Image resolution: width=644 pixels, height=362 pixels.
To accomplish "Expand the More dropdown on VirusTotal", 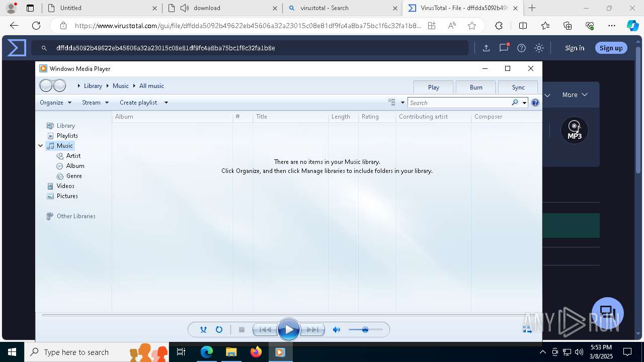I will 575,95.
